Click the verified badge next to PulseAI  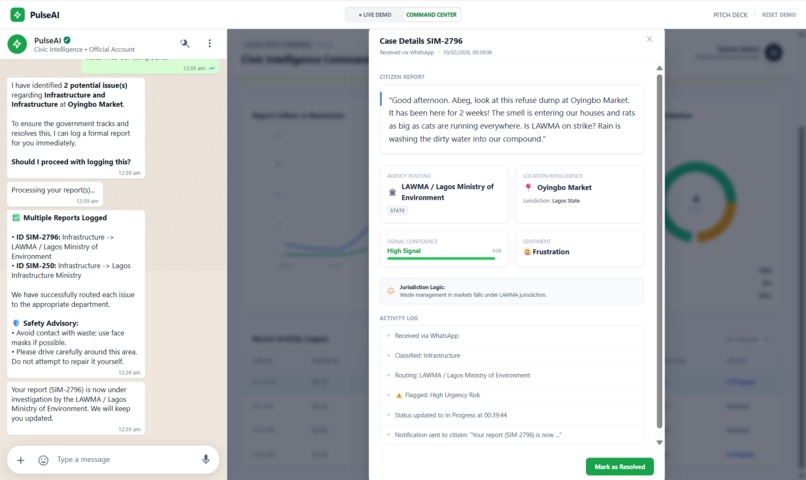pyautogui.click(x=67, y=40)
